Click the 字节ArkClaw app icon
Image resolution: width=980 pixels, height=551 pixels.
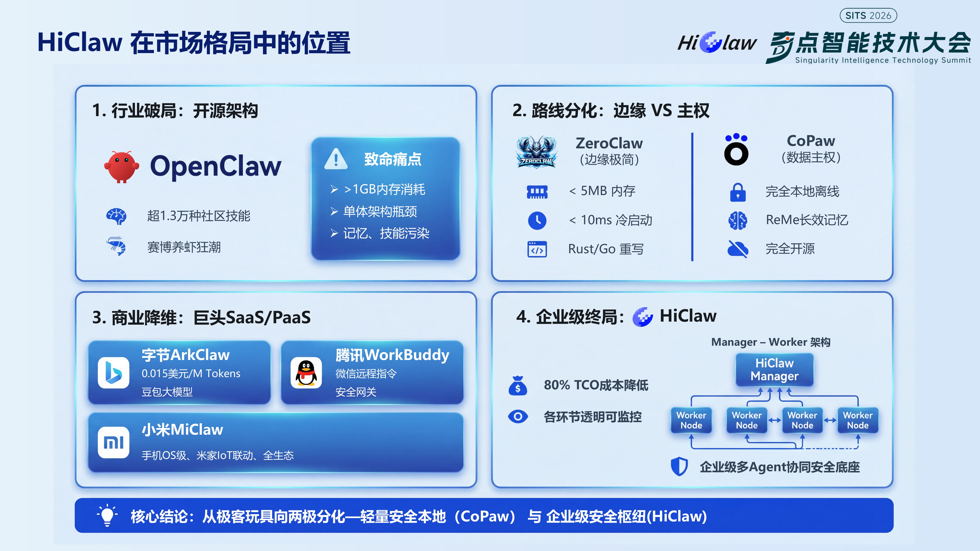[113, 373]
